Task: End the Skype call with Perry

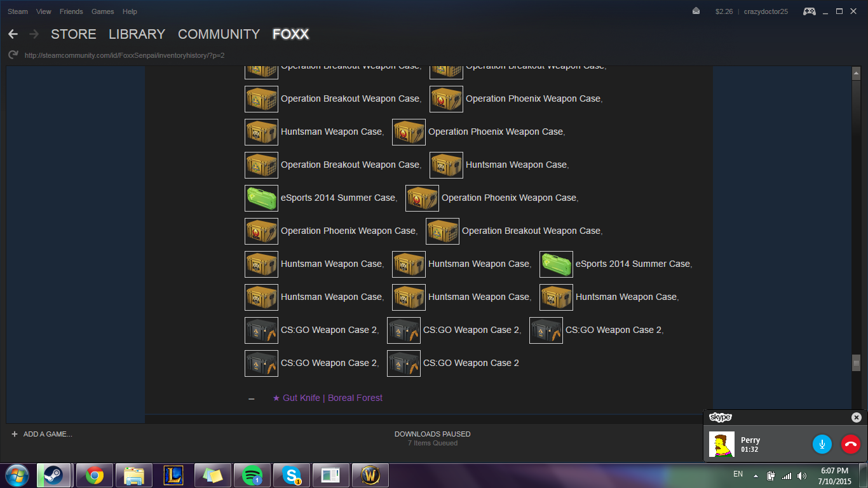Action: tap(850, 444)
